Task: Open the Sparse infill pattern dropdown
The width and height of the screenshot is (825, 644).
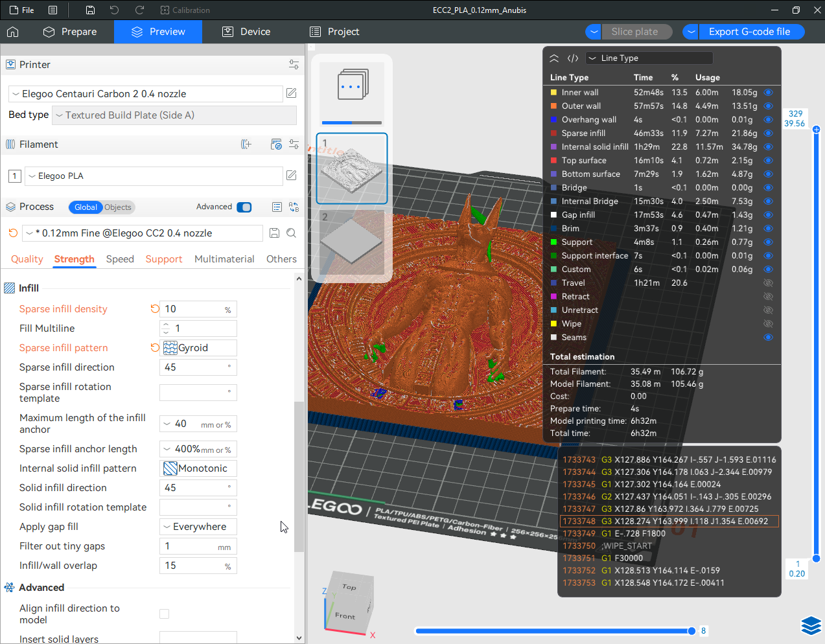Action: [198, 348]
